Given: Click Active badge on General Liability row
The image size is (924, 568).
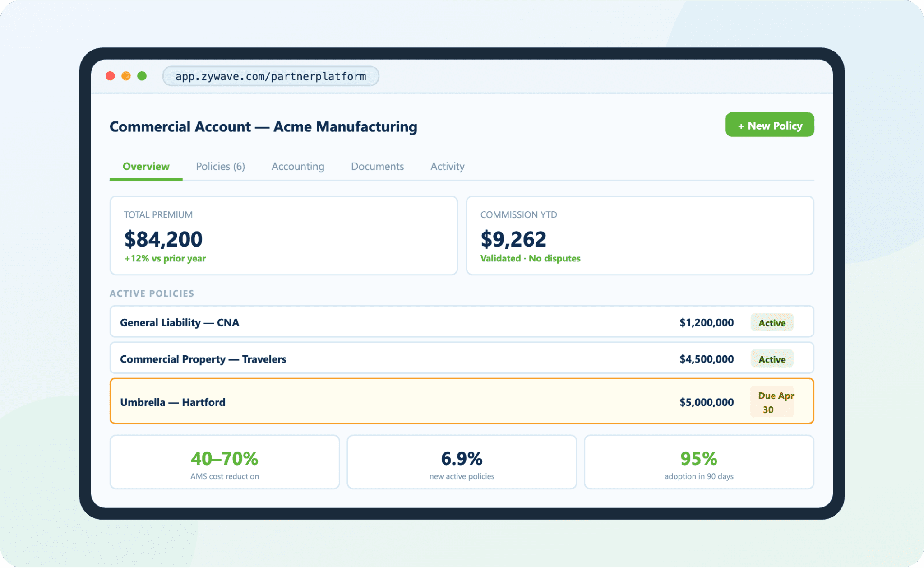Looking at the screenshot, I should point(772,322).
